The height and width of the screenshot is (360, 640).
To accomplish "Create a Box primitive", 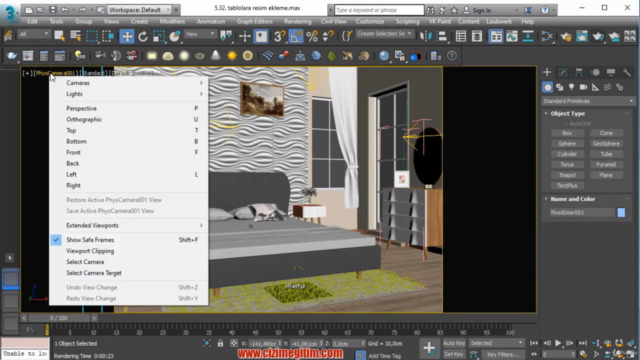I will click(567, 133).
